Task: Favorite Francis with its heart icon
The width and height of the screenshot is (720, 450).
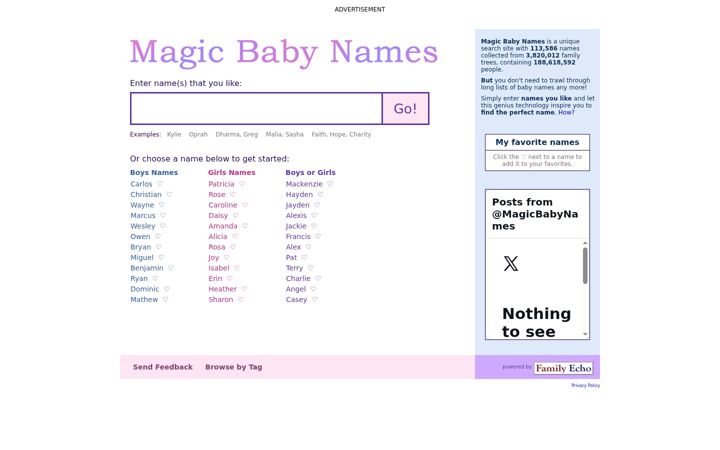Action: 318,236
